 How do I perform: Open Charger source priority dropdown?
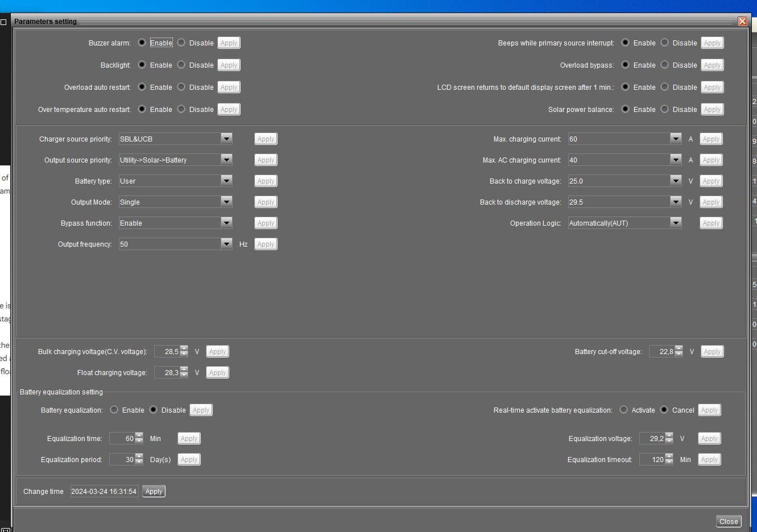tap(226, 139)
